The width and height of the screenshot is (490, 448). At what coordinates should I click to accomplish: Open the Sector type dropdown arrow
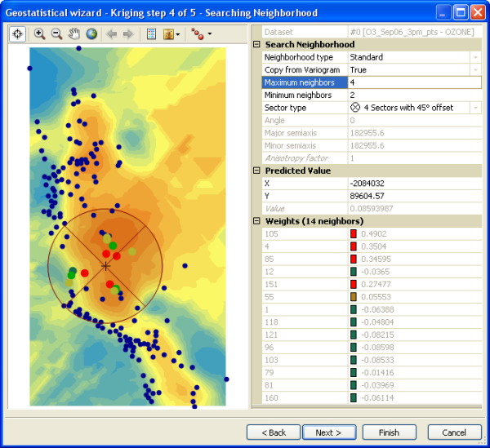(475, 108)
